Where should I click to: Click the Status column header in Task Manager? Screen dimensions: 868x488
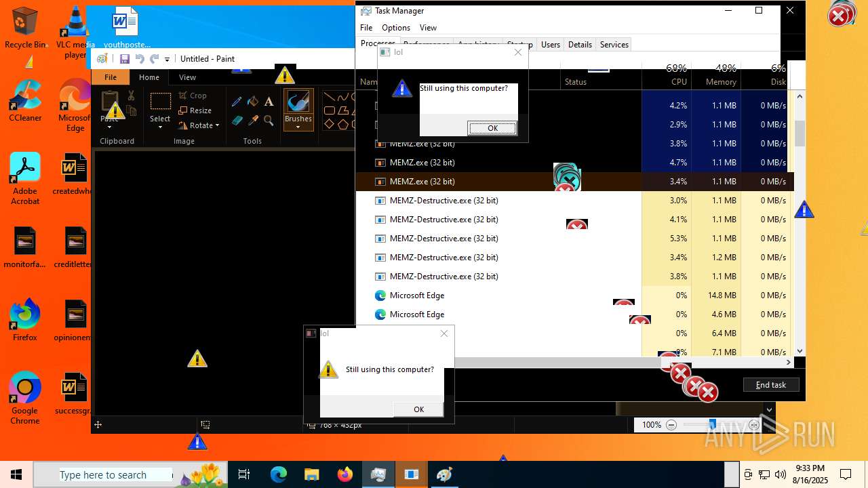pos(601,75)
